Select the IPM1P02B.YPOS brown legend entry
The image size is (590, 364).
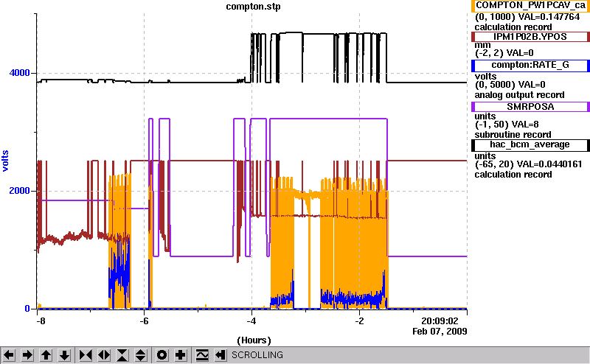click(530, 37)
